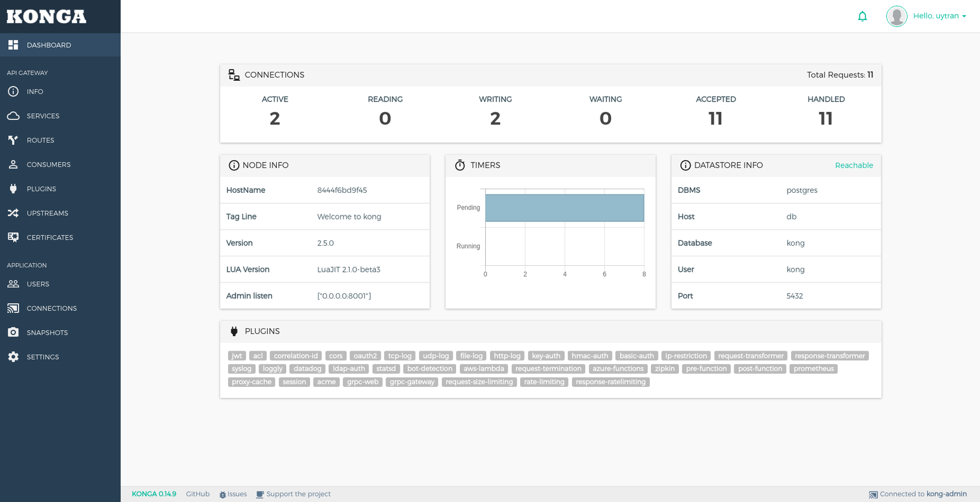Select the Routes fork icon
This screenshot has height=502, width=980.
[13, 140]
